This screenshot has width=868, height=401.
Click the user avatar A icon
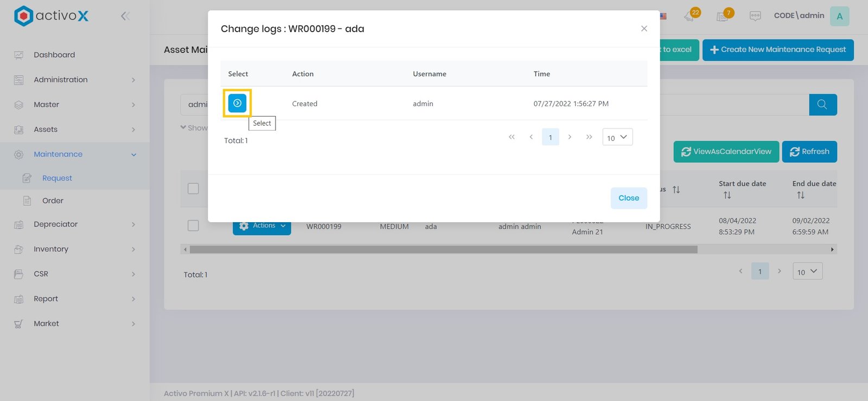pyautogui.click(x=839, y=16)
